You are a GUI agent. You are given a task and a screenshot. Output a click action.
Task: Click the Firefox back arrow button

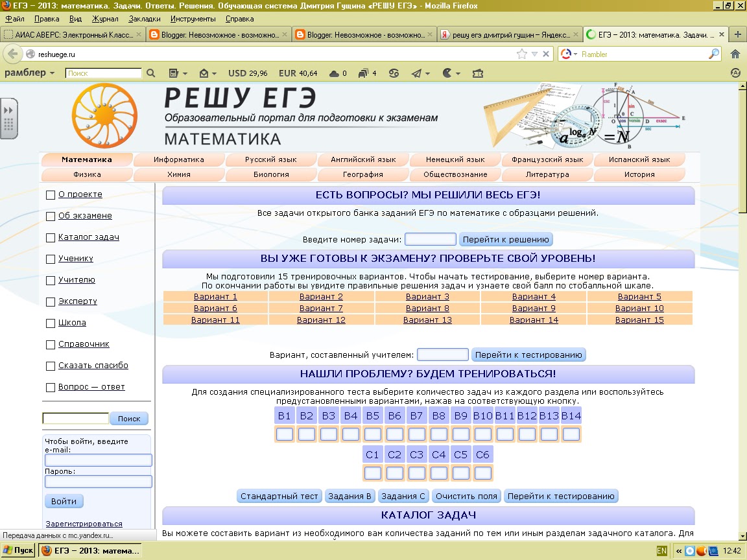tap(12, 54)
